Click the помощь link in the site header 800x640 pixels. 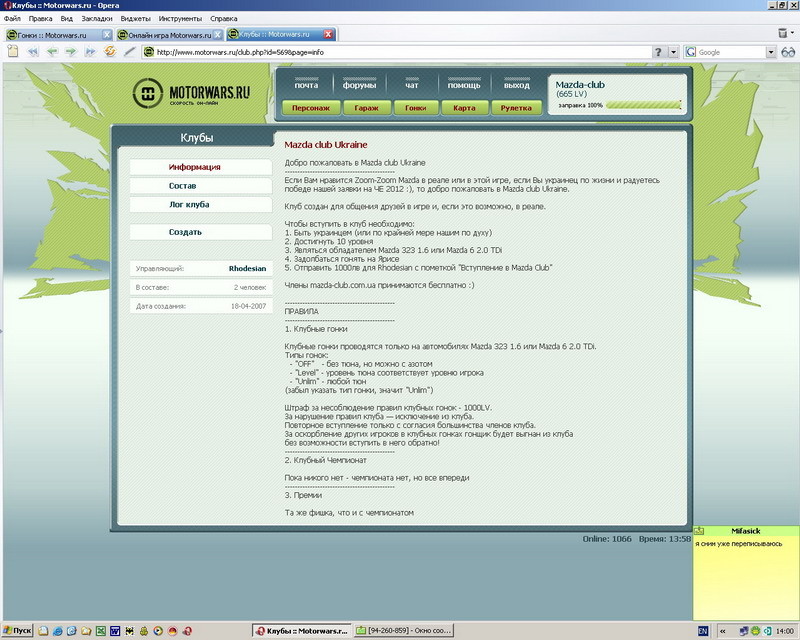[x=464, y=85]
